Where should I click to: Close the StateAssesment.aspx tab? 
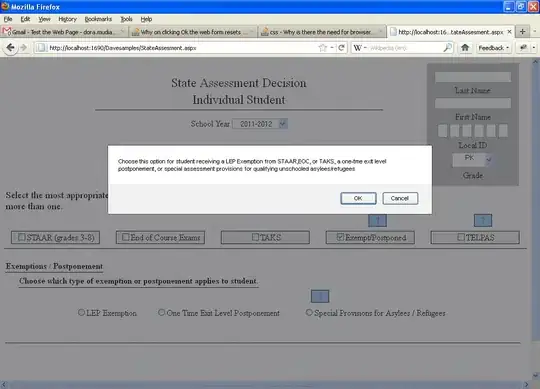(509, 32)
